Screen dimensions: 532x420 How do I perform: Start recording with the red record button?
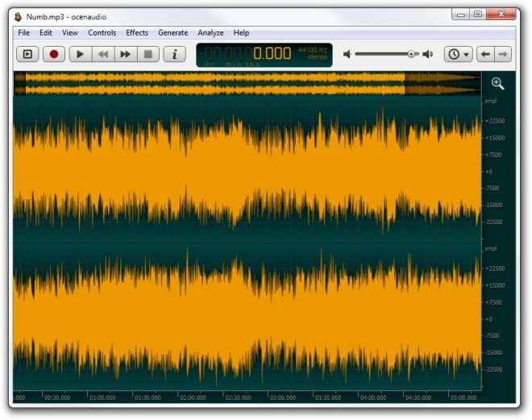[x=54, y=54]
